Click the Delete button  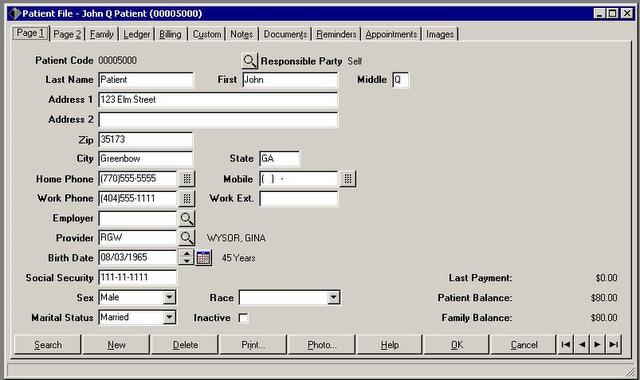tap(185, 344)
